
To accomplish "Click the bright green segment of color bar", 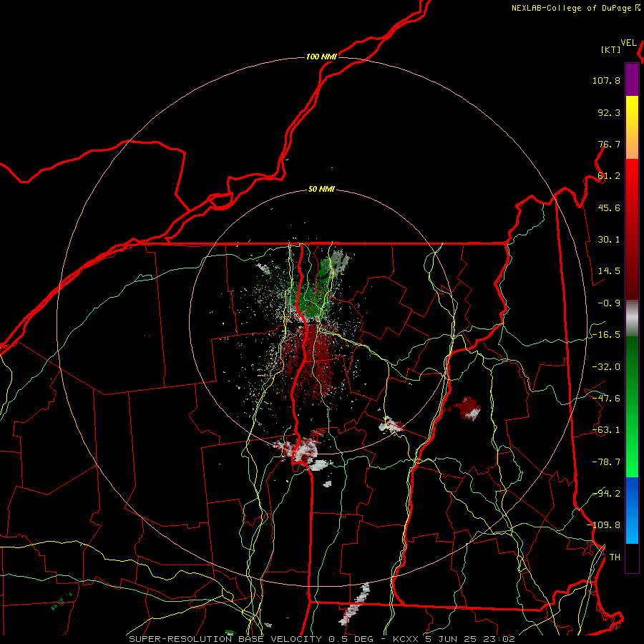I will point(632,406).
